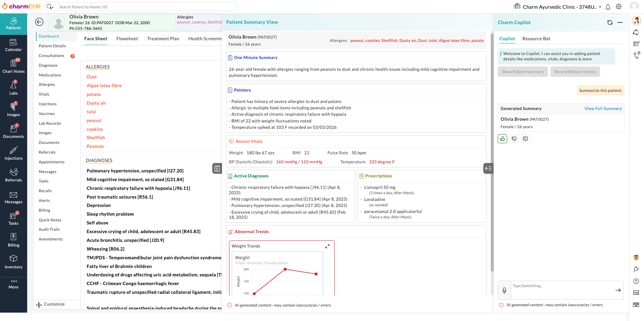644x321 pixels.
Task: Send the Copilot message arrow
Action: (x=618, y=290)
